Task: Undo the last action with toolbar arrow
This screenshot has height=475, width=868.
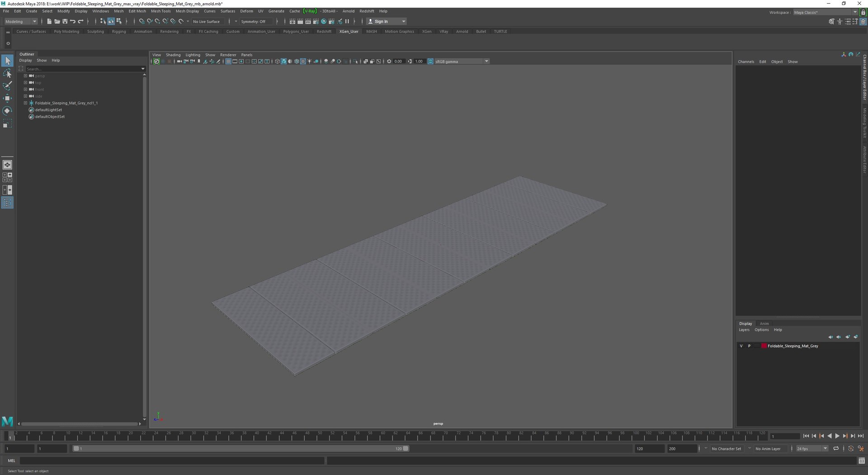Action: tap(73, 21)
